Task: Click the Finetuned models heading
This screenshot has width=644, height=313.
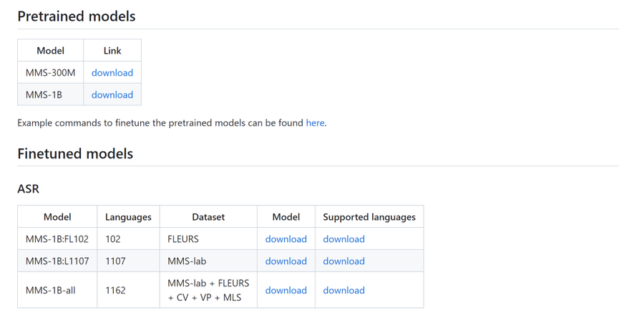Action: (75, 154)
